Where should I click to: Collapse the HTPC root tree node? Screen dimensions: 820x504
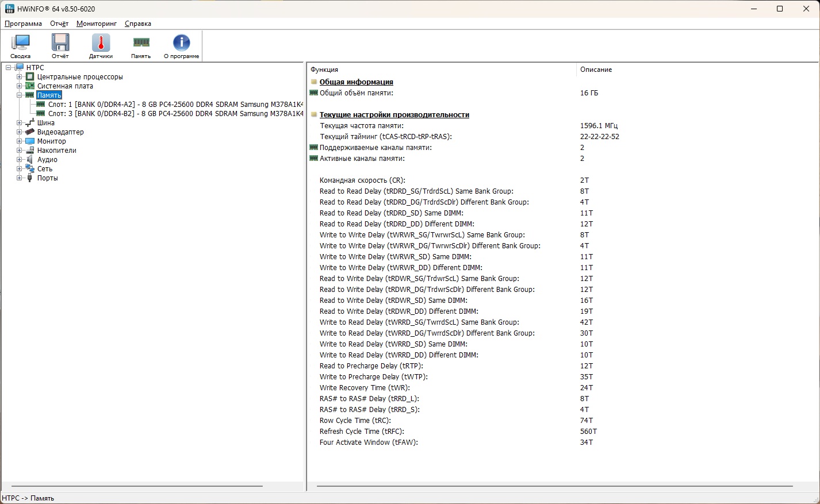(x=9, y=67)
